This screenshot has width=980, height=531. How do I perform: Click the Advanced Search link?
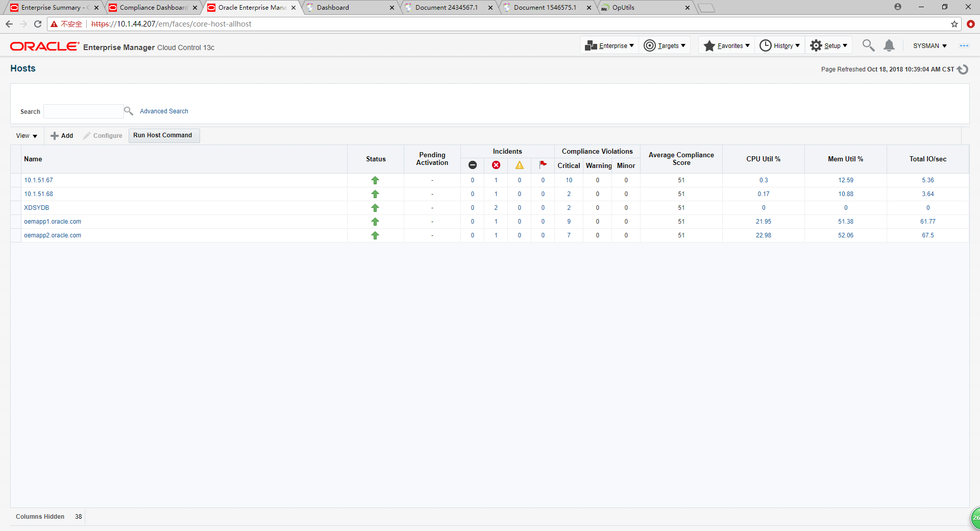(164, 111)
